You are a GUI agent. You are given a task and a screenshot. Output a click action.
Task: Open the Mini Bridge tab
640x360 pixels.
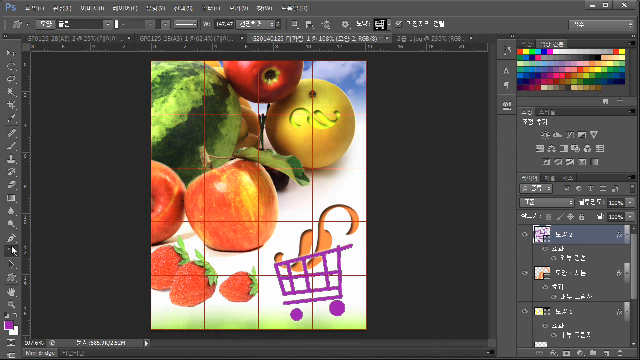pyautogui.click(x=40, y=353)
